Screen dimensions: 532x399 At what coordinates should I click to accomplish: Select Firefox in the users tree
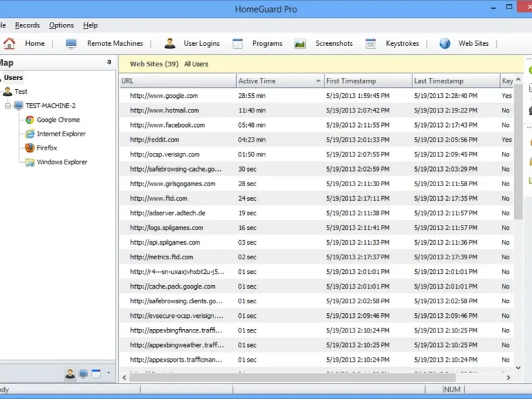(47, 148)
